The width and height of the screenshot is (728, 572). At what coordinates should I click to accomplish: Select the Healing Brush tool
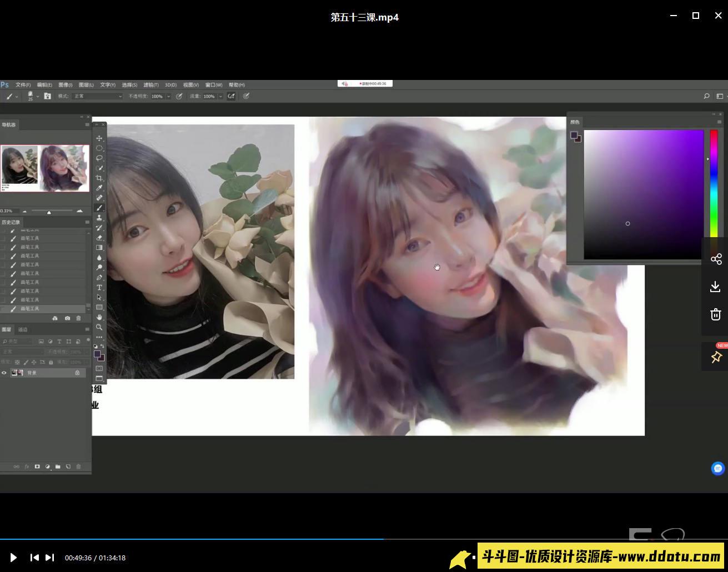click(99, 198)
